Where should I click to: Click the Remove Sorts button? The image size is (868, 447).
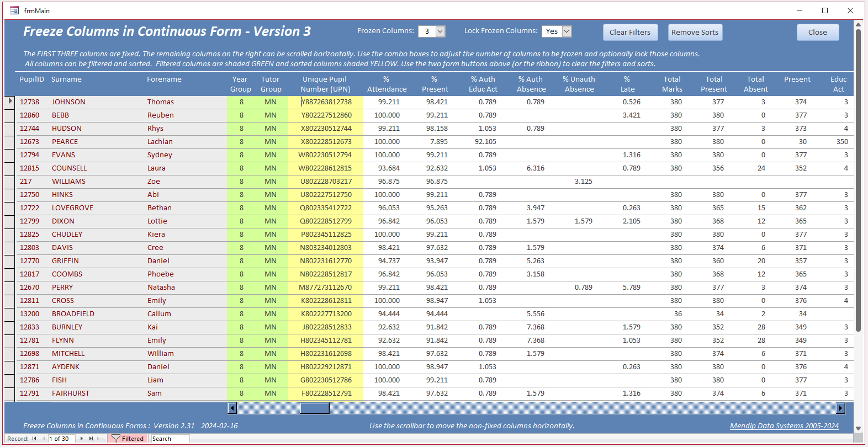(695, 32)
